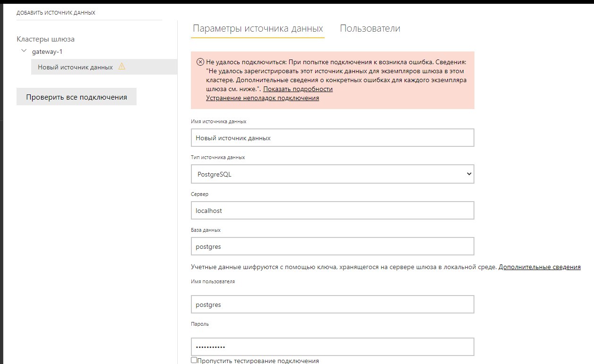Select the Новый источник данных tree item
Image resolution: width=594 pixels, height=364 pixels.
(x=104, y=67)
